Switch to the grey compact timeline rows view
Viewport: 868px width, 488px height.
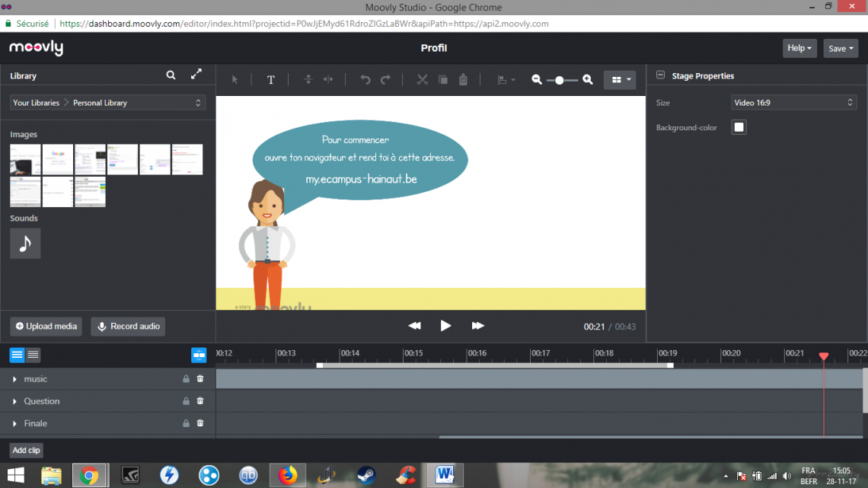click(33, 356)
